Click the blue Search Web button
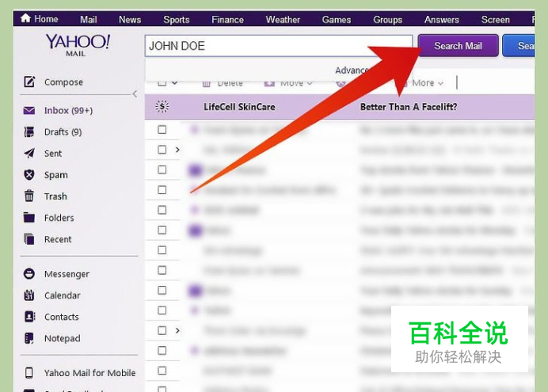The image size is (548, 392). 519,45
